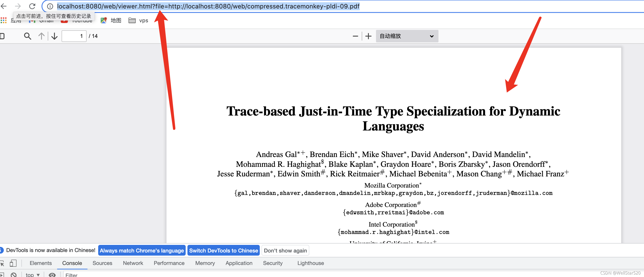Click 'Adobe Corporation' affiliation text
The width and height of the screenshot is (644, 277).
click(x=393, y=205)
